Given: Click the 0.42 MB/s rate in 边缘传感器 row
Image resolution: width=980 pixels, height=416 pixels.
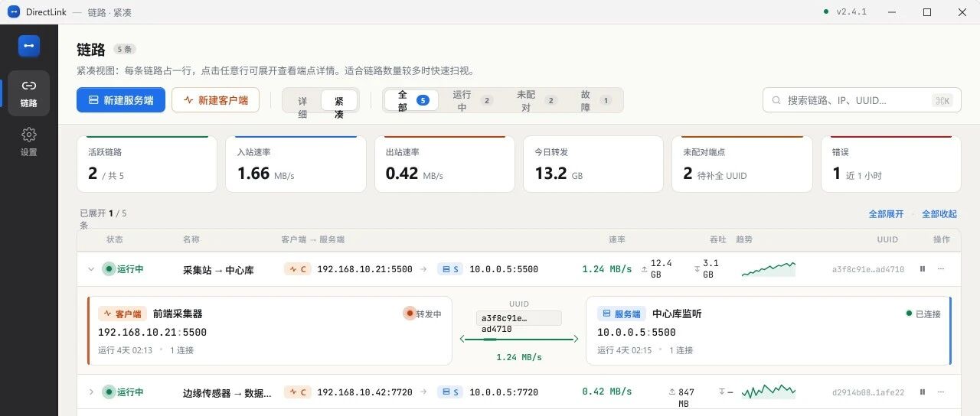Looking at the screenshot, I should 607,392.
